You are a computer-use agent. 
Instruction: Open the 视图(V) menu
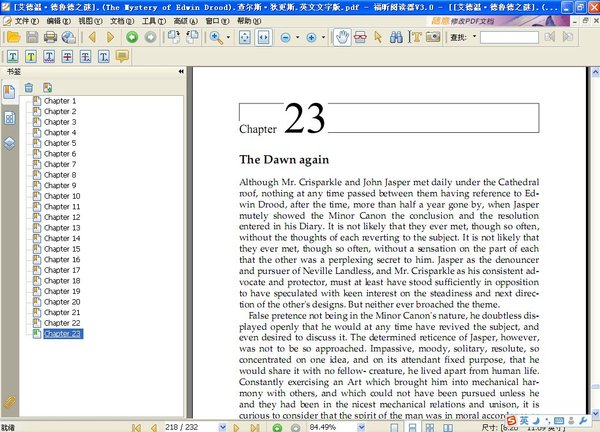coord(90,21)
